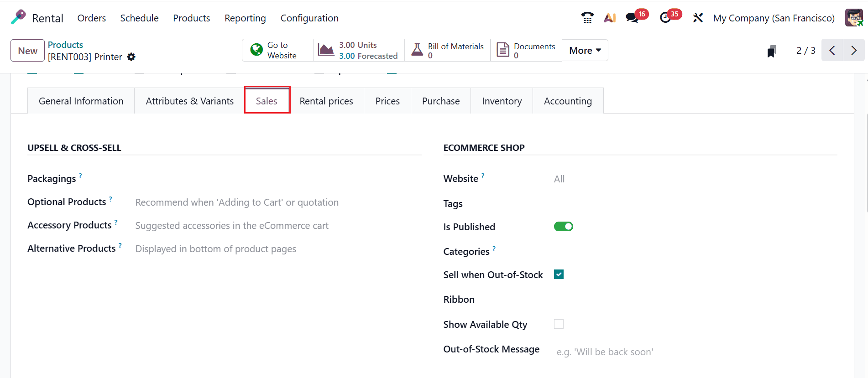
Task: Turn off the Is Published toggle
Action: (x=563, y=227)
